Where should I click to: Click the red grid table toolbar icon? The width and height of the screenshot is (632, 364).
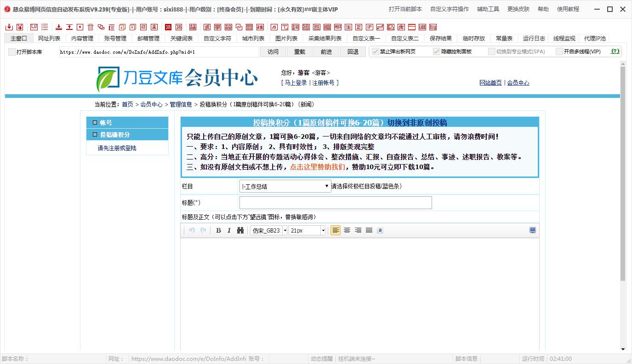[x=249, y=27]
